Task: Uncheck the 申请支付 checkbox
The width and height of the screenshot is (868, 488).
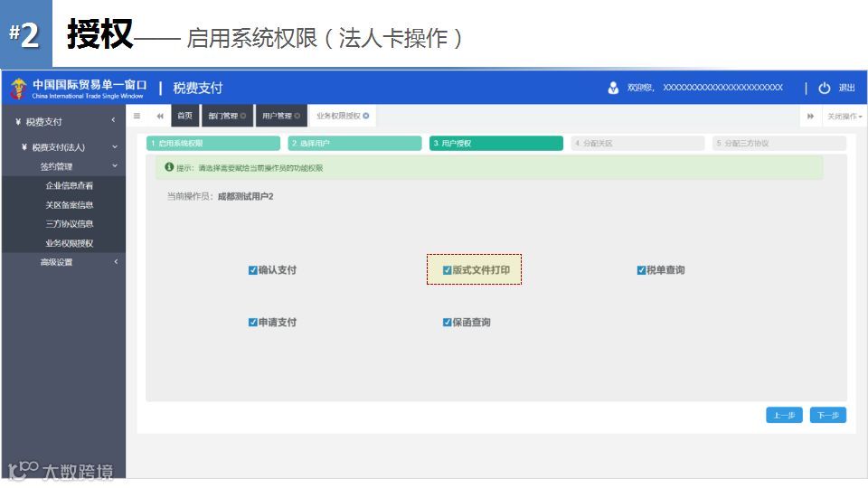Action: tap(253, 322)
